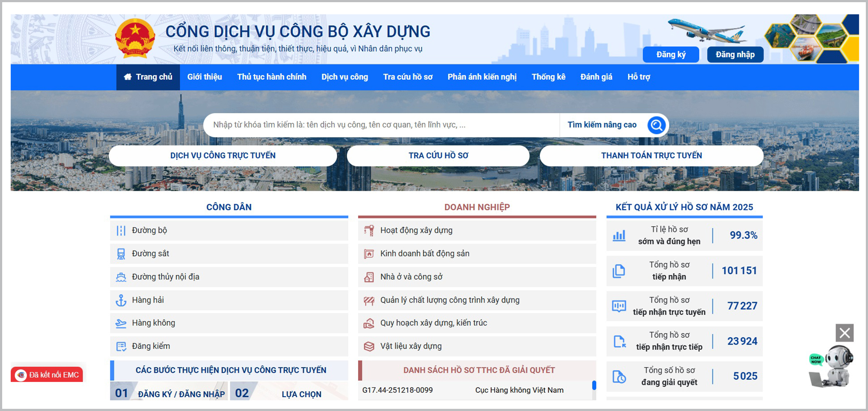Select the Đường bộ road icon
The height and width of the screenshot is (411, 868).
[121, 230]
